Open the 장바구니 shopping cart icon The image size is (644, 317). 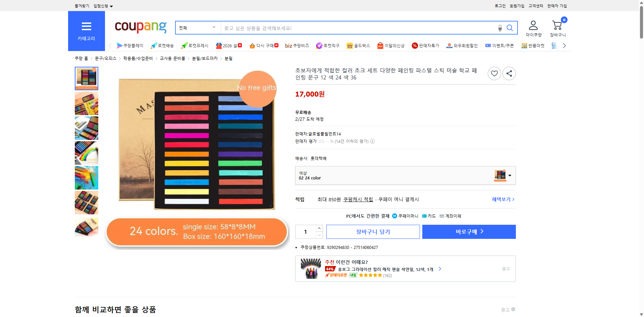click(557, 26)
